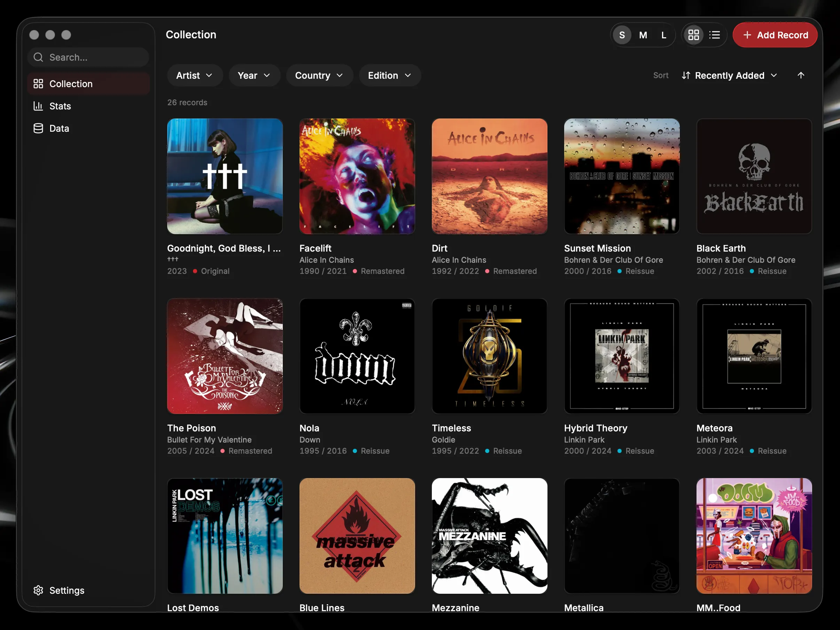Open the MM..Food album cover
This screenshot has height=630, width=840.
coord(754,536)
